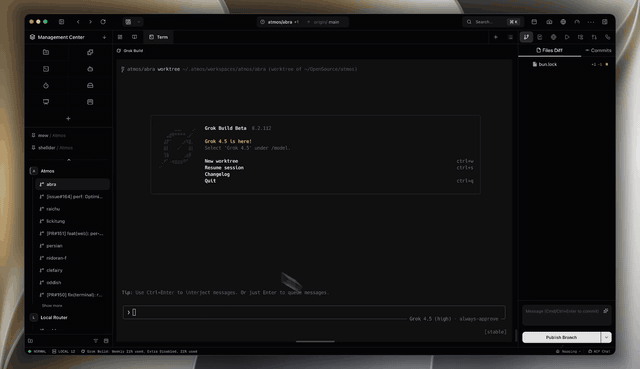Click the pull request arrows icon

coord(594,37)
